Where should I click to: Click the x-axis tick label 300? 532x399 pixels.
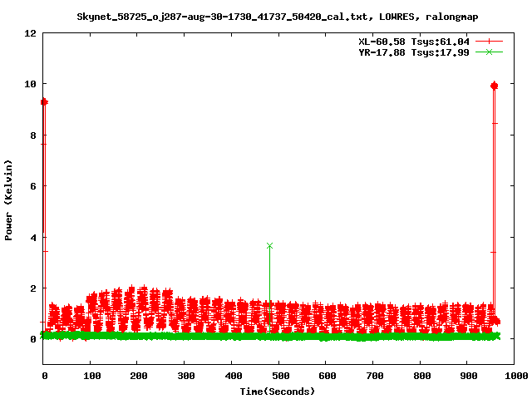tap(186, 376)
